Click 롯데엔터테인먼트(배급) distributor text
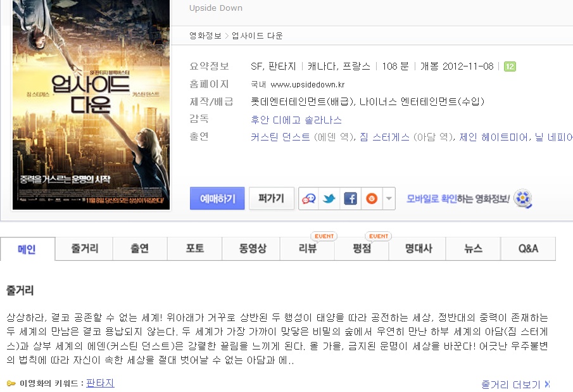This screenshot has width=573, height=392. (303, 102)
